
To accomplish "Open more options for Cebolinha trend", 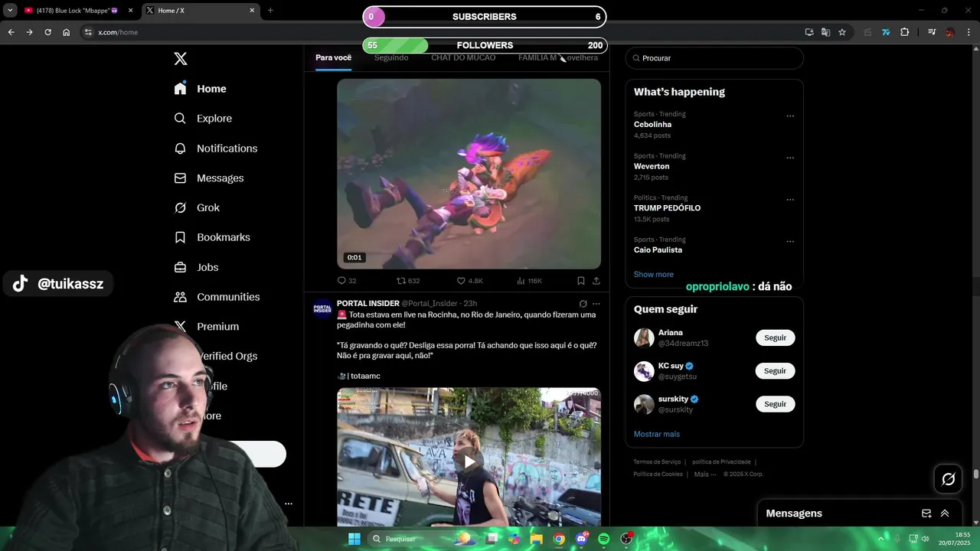I will pos(790,116).
